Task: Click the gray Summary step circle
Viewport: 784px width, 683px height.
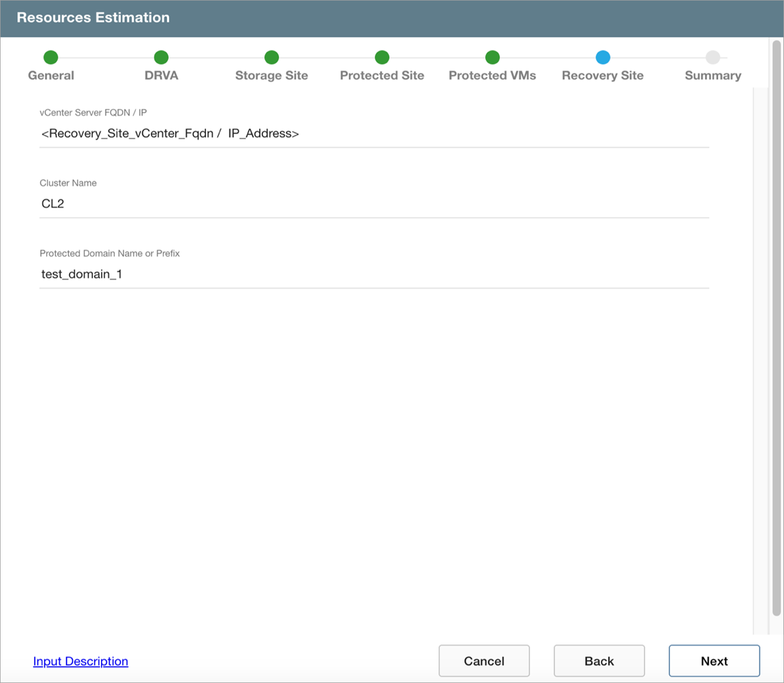Action: (x=713, y=57)
